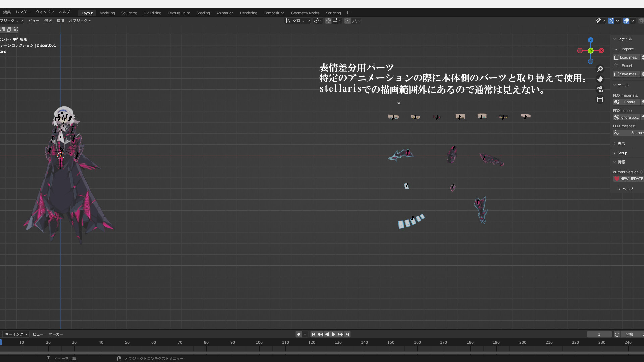Switch to the Shading workspace tab
Viewport: 644px width, 362px height.
click(203, 13)
